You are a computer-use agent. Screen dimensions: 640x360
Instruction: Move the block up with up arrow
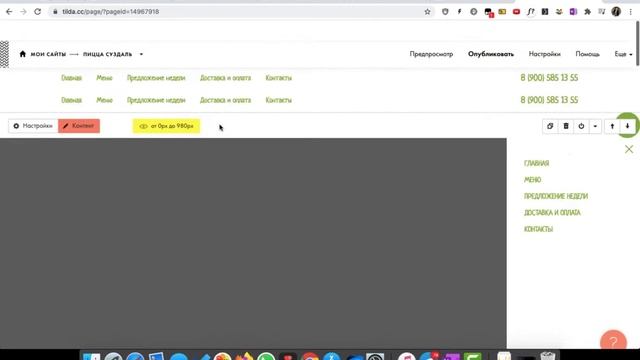pyautogui.click(x=612, y=126)
